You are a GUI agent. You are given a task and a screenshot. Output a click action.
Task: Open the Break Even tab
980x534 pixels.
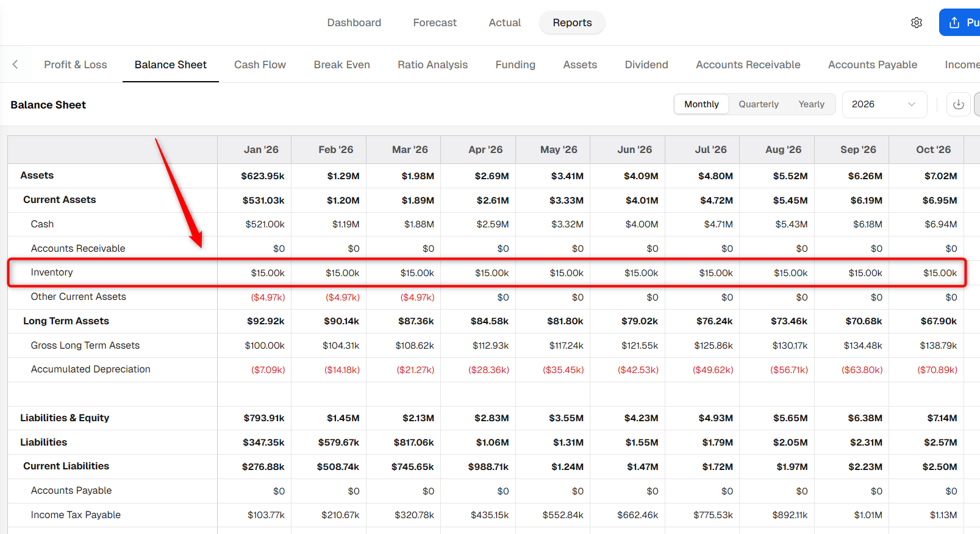(342, 65)
